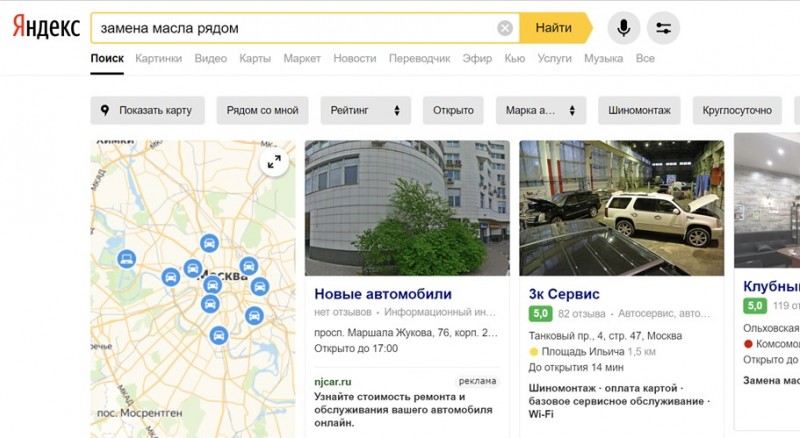Open the Рейтинг dropdown filter

pyautogui.click(x=365, y=110)
